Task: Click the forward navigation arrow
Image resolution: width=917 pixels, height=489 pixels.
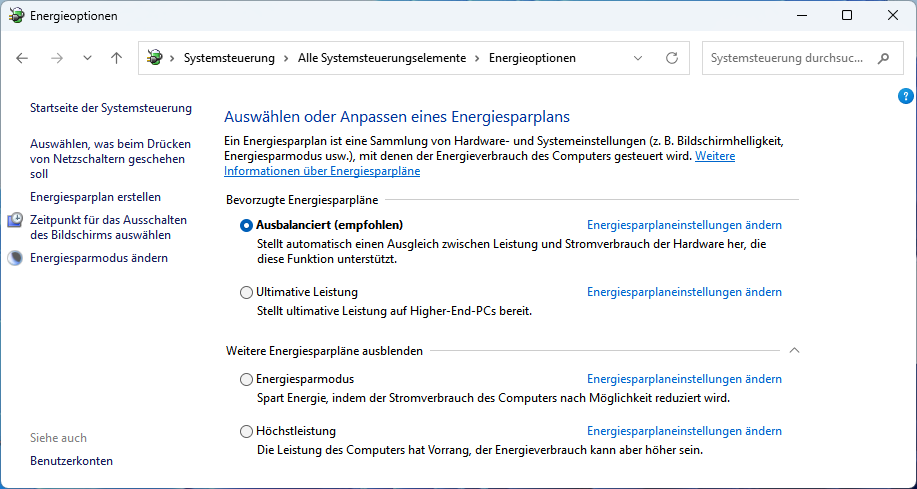Action: (x=57, y=58)
